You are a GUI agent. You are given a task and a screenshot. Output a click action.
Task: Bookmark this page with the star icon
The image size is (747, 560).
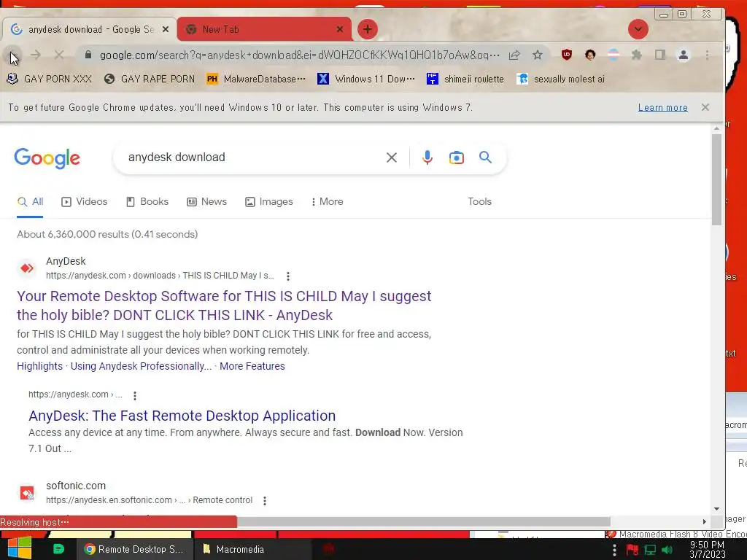click(538, 55)
